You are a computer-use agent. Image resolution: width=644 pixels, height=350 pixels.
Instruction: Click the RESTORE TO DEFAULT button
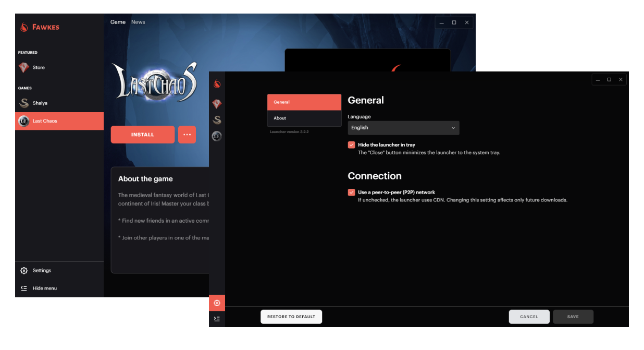point(291,317)
